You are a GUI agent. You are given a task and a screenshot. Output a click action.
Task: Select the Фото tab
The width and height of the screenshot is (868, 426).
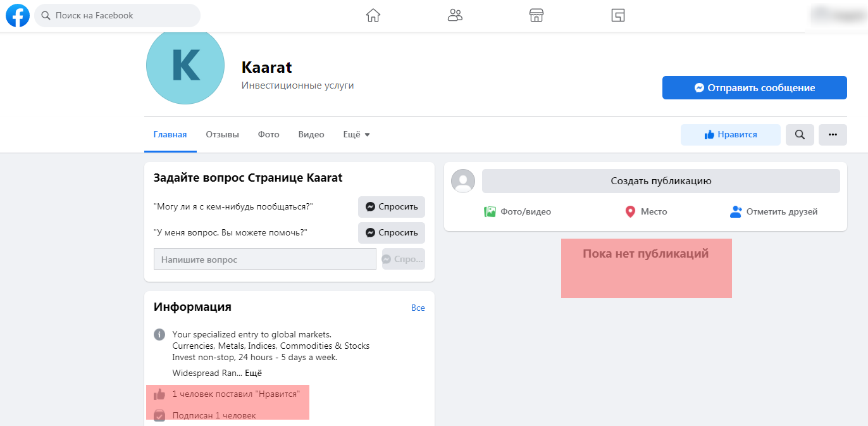click(x=268, y=134)
